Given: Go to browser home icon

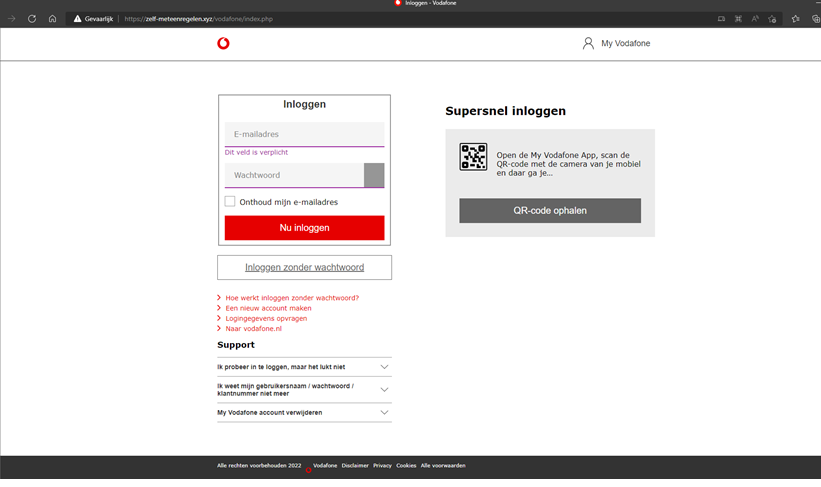Looking at the screenshot, I should pyautogui.click(x=52, y=19).
